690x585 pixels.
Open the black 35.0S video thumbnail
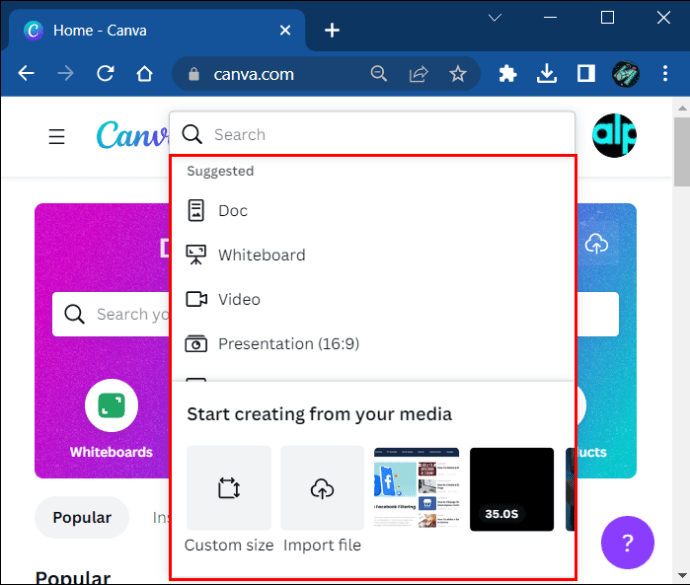[x=512, y=489]
